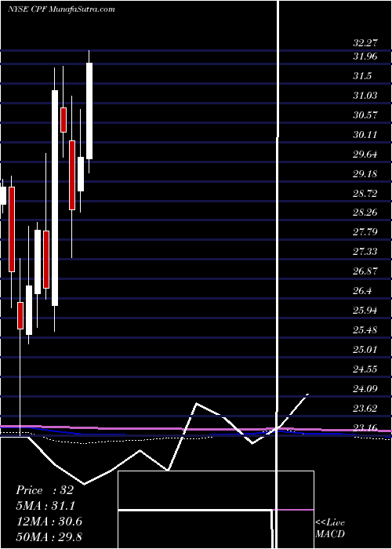Click the 28.72 price axis label
This screenshot has height=549, width=392.
pyautogui.click(x=365, y=193)
